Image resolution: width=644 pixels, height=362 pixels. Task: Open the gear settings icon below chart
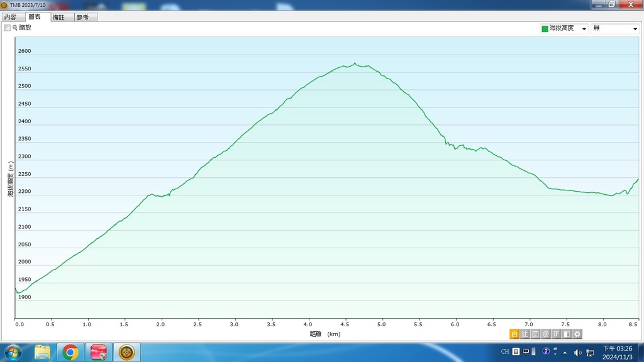click(x=577, y=334)
